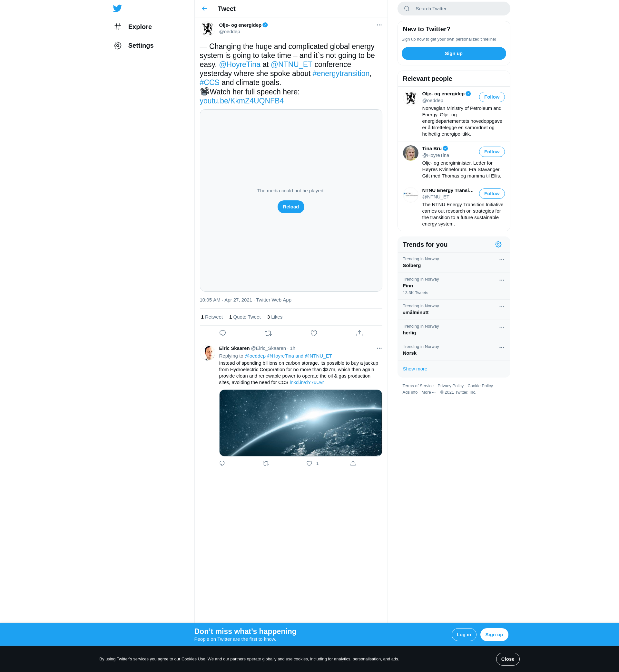Open options for Solberg trend

[501, 260]
